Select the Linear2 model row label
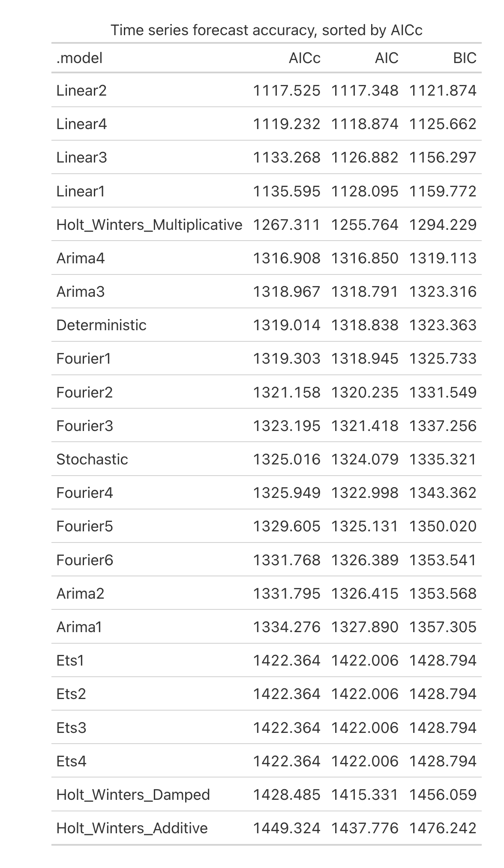 (81, 90)
